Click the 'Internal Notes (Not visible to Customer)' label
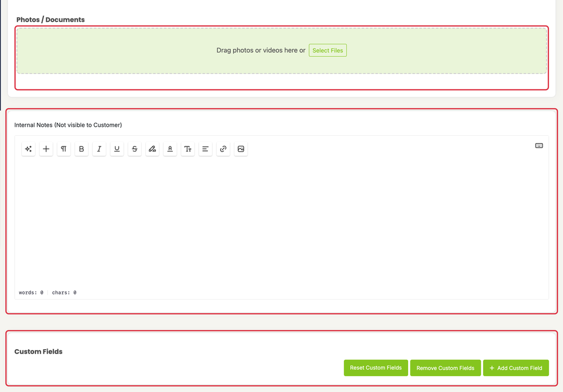 (68, 125)
